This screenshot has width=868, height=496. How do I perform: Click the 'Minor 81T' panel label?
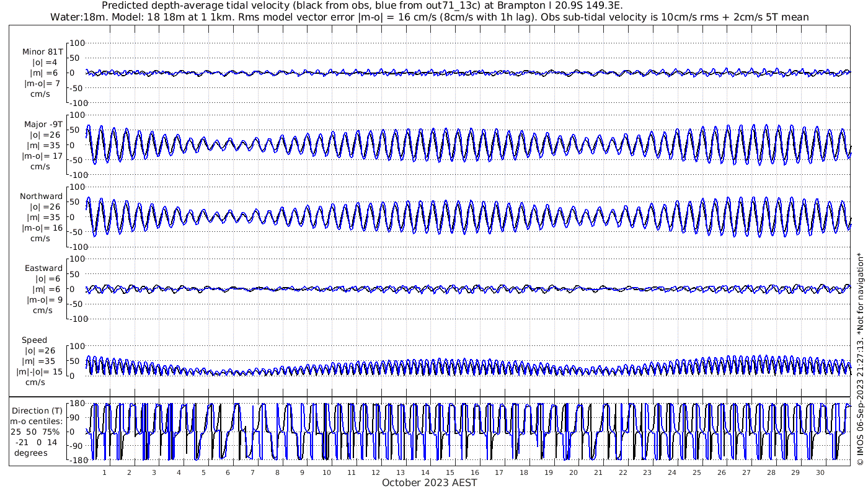point(43,51)
